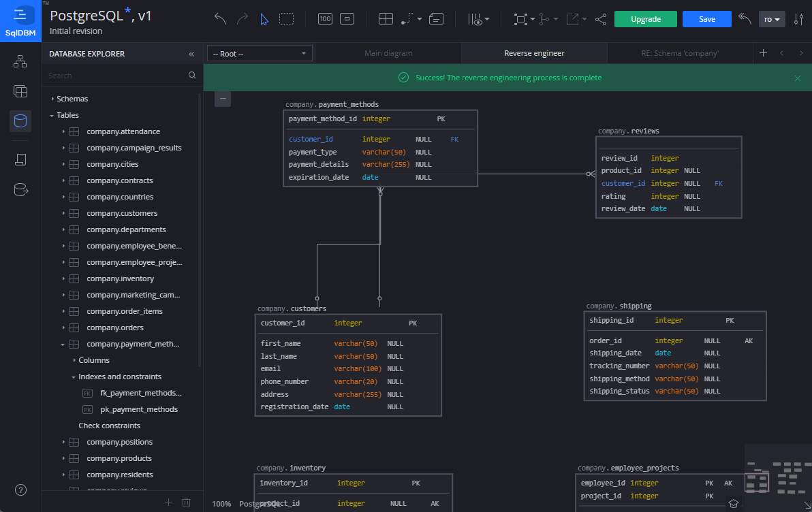Open the 'ro' user dropdown

[x=772, y=19]
